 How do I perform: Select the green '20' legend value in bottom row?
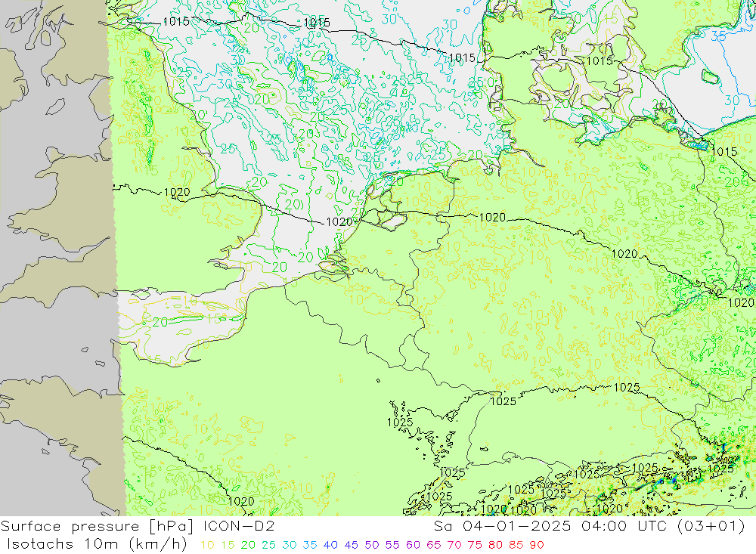[248, 546]
